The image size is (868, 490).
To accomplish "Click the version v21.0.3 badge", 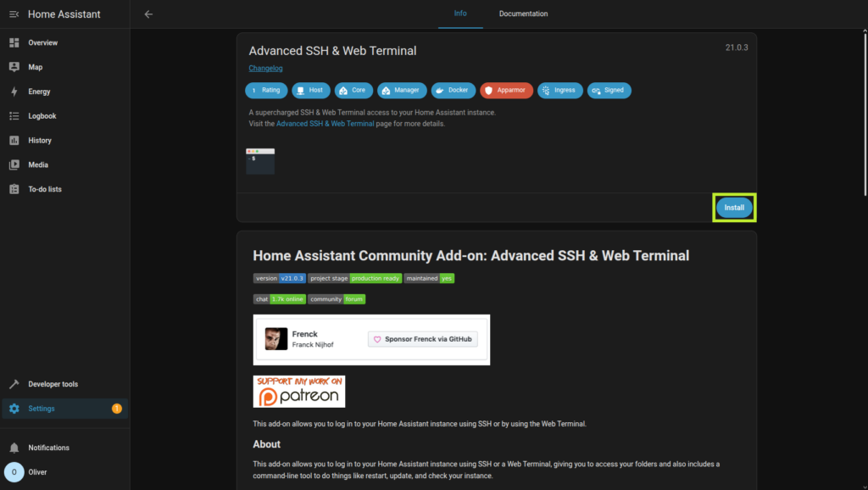I will (x=280, y=279).
